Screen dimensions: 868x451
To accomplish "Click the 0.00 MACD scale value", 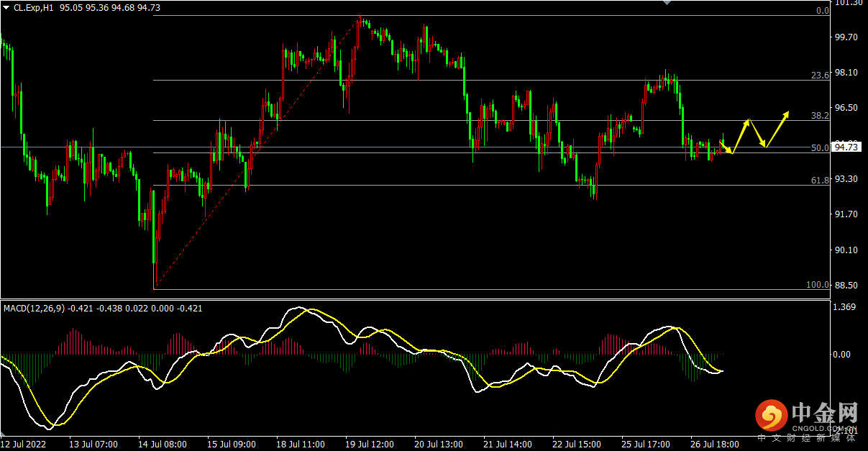I will 843,355.
